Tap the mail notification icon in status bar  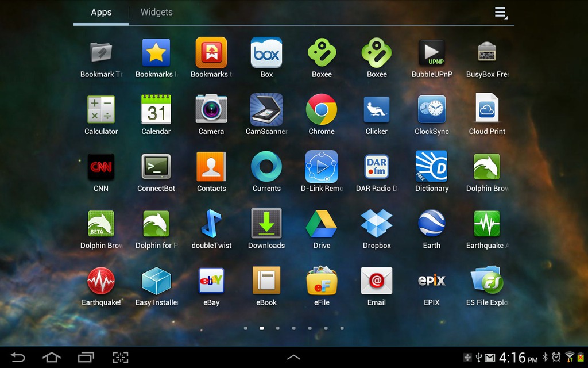click(490, 358)
